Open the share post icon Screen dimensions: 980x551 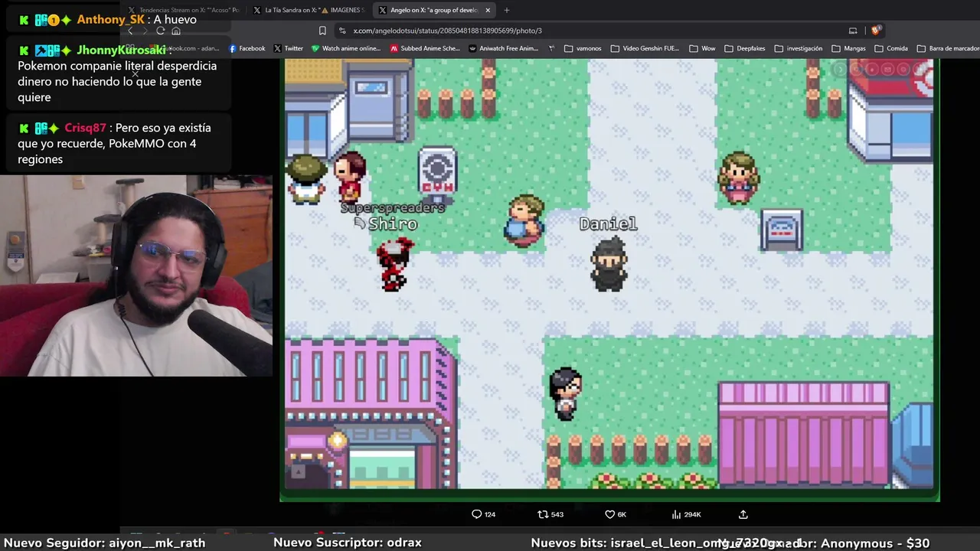point(743,514)
